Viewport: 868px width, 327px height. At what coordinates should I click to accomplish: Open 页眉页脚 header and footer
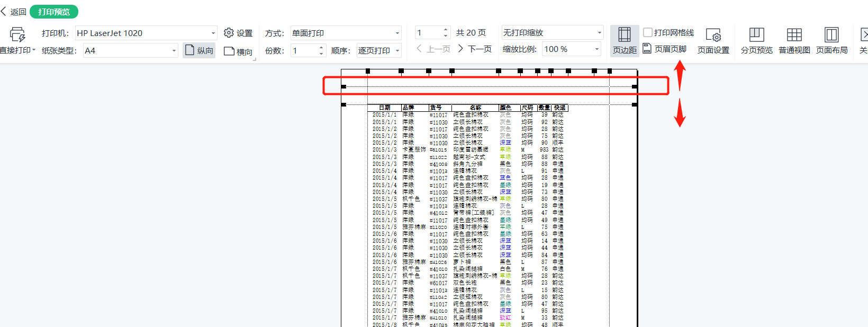[664, 49]
